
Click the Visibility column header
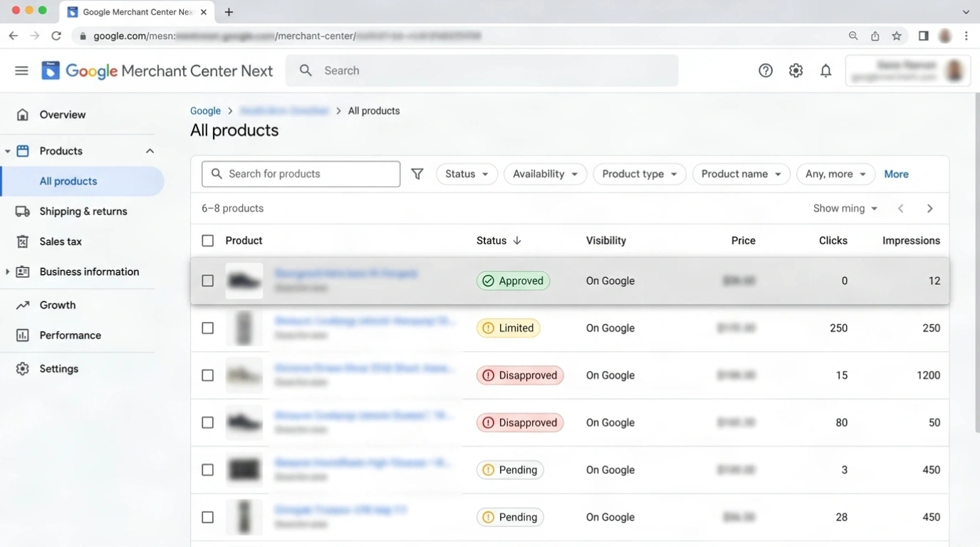pyautogui.click(x=606, y=241)
